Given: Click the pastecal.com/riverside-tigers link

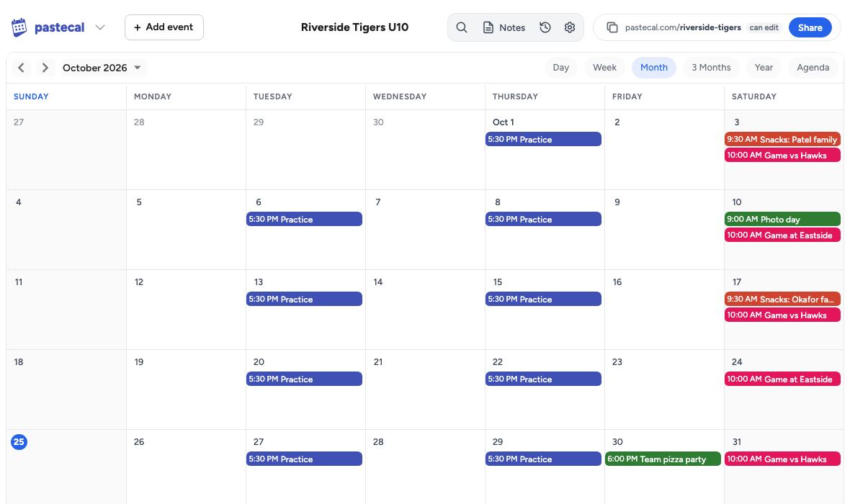Looking at the screenshot, I should 683,27.
